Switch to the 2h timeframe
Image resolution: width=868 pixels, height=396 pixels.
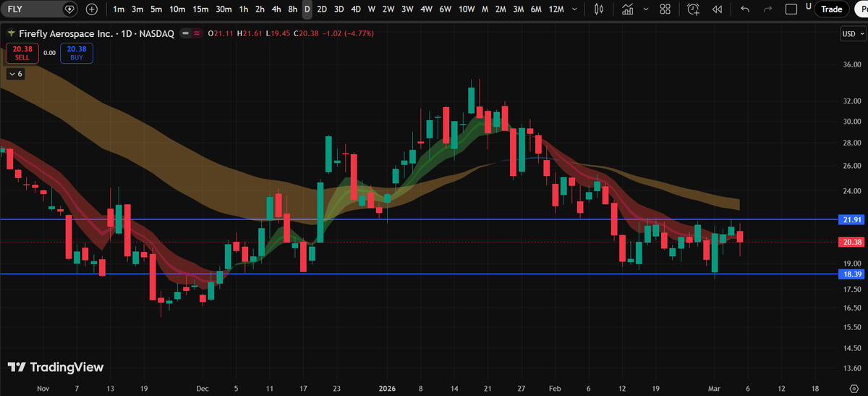260,9
